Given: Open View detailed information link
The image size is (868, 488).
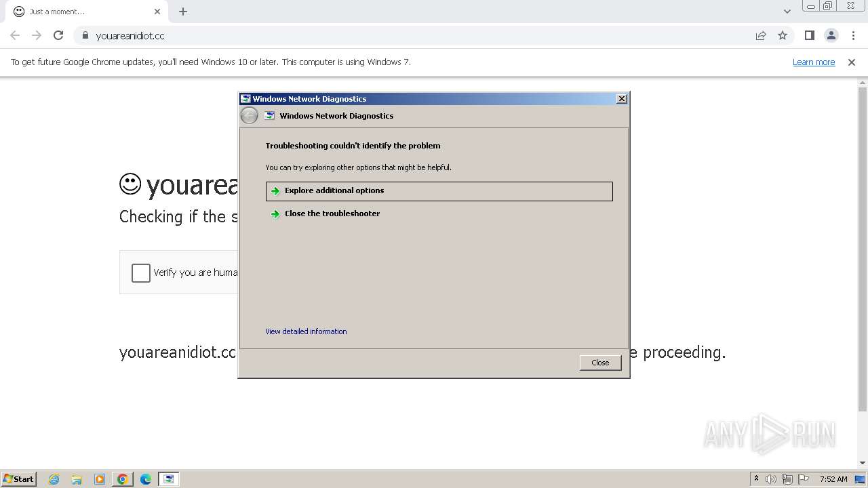Looking at the screenshot, I should [306, 331].
